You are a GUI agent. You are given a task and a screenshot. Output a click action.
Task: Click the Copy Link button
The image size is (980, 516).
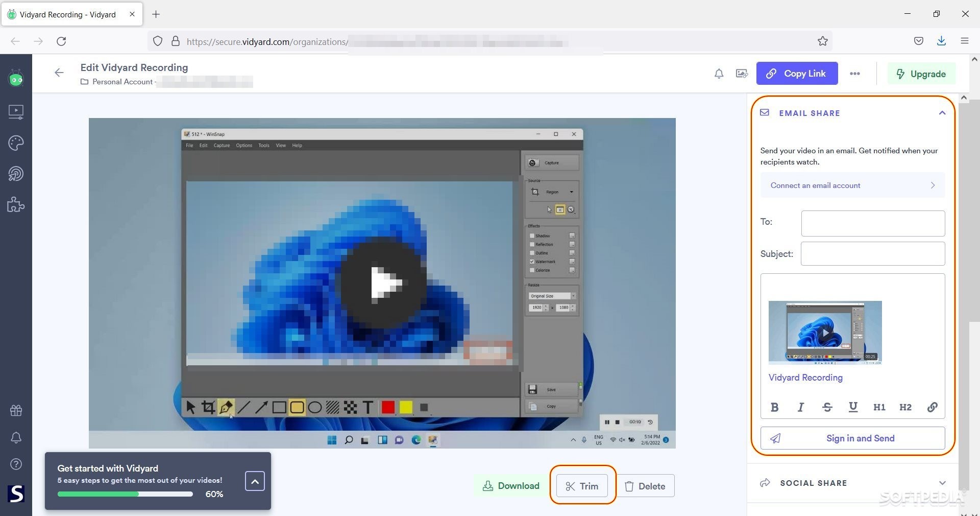(x=797, y=74)
